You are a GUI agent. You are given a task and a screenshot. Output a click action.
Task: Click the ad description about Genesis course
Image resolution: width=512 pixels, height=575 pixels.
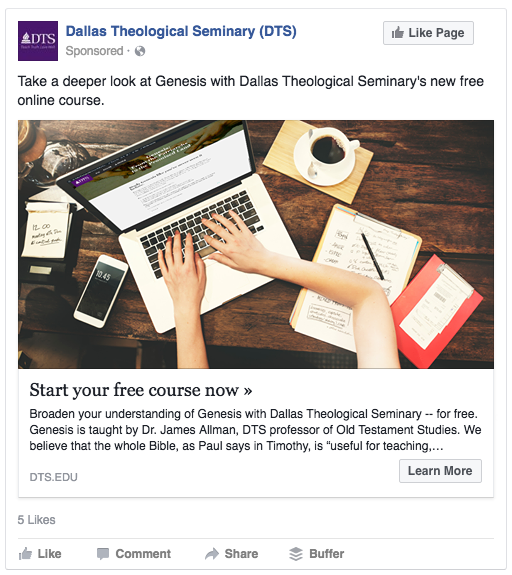255,430
